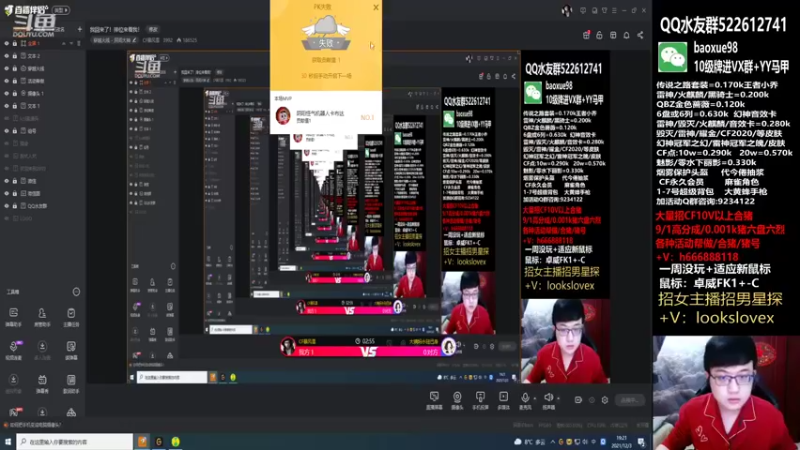Move 全屏 1 source up with arrow

pyautogui.click(x=64, y=44)
